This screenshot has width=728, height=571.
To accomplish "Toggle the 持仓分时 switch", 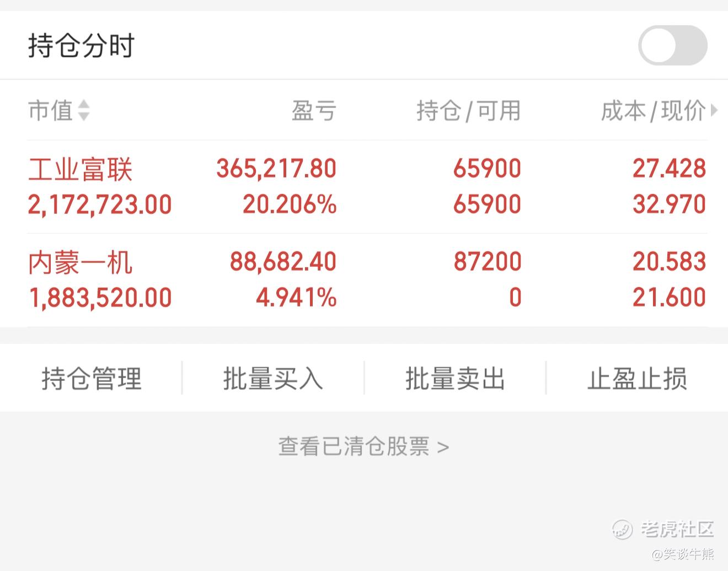I will click(672, 45).
